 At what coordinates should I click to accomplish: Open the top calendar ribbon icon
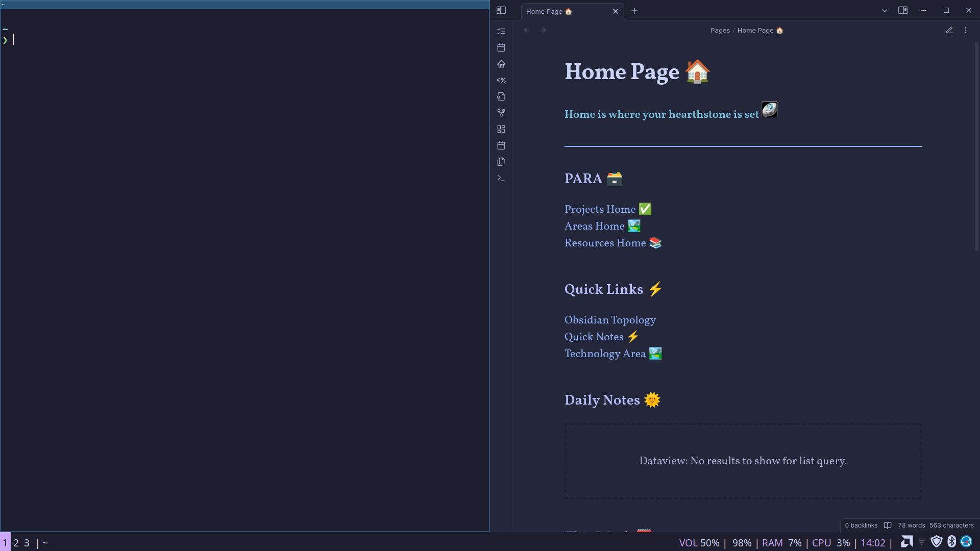pos(501,47)
